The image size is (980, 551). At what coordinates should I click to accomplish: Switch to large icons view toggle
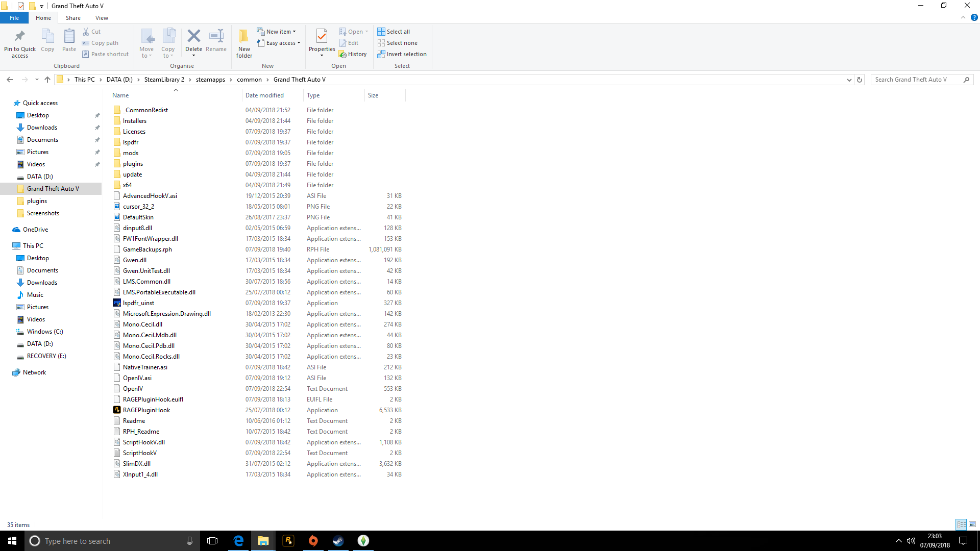coord(972,524)
